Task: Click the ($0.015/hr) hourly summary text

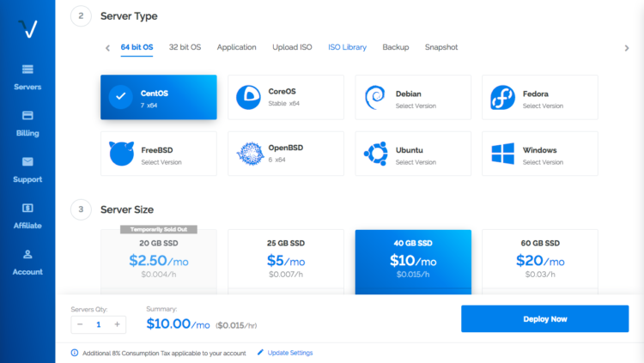Action: pyautogui.click(x=236, y=325)
